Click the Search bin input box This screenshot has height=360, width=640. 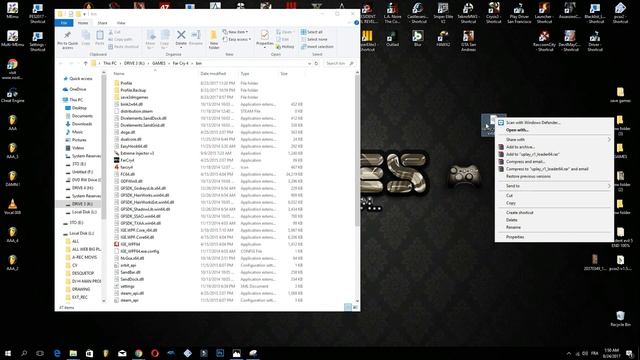pos(340,63)
